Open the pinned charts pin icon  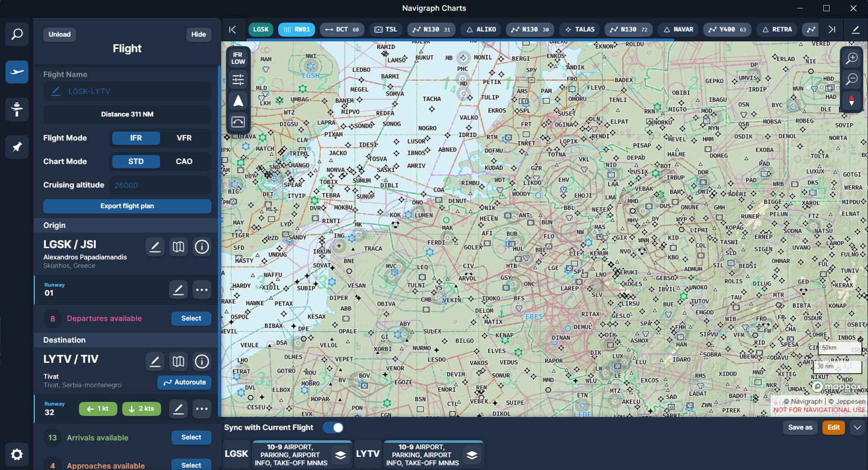point(17,147)
